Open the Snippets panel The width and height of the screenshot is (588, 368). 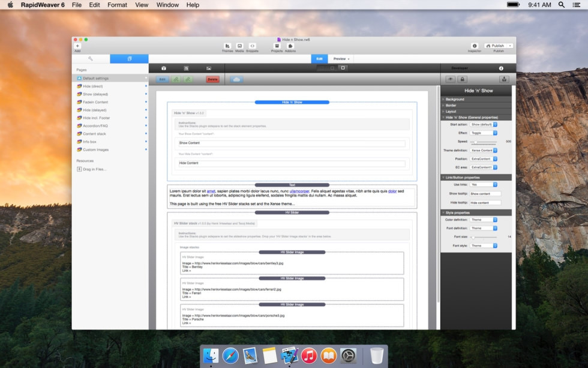pos(253,46)
